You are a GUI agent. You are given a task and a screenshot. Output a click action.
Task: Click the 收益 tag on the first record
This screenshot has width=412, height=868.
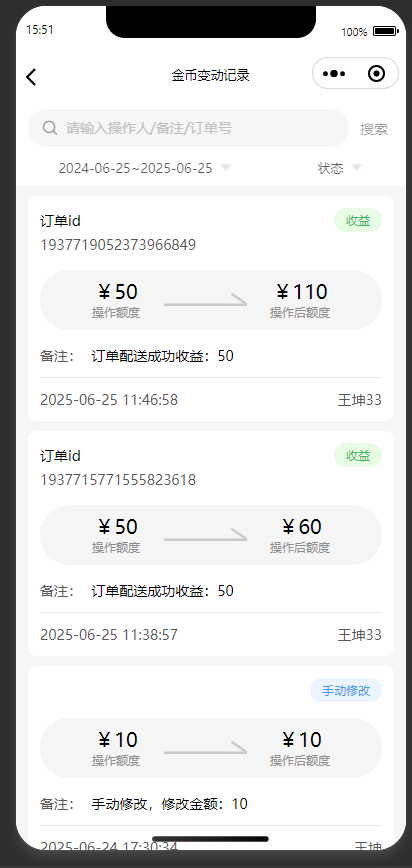[358, 220]
